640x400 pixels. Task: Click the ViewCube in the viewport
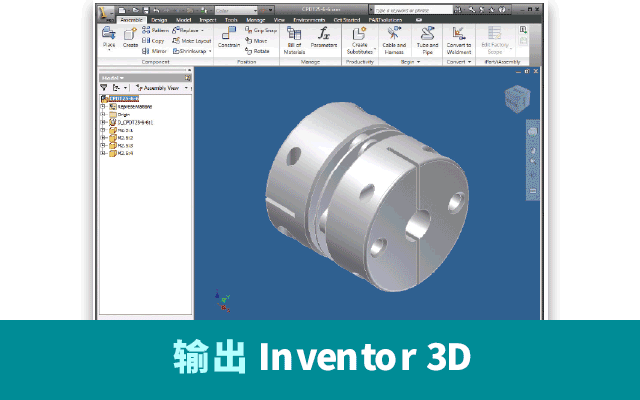517,98
